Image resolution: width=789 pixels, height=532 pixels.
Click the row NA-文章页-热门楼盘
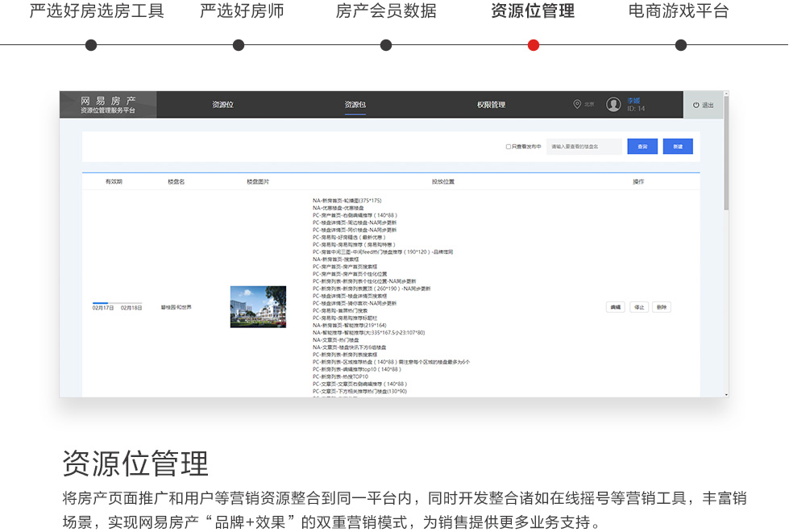[x=335, y=339]
